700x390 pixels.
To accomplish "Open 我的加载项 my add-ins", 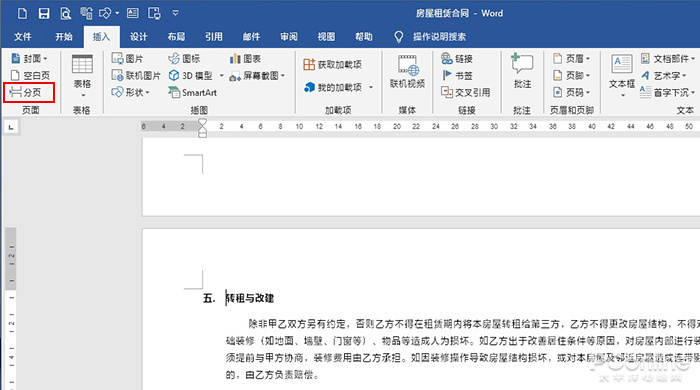I will [x=333, y=87].
